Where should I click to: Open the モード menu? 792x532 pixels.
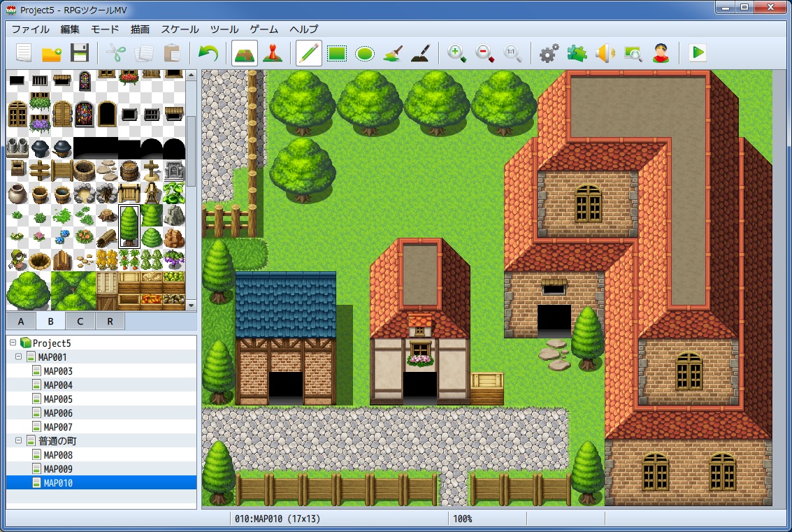pyautogui.click(x=105, y=29)
